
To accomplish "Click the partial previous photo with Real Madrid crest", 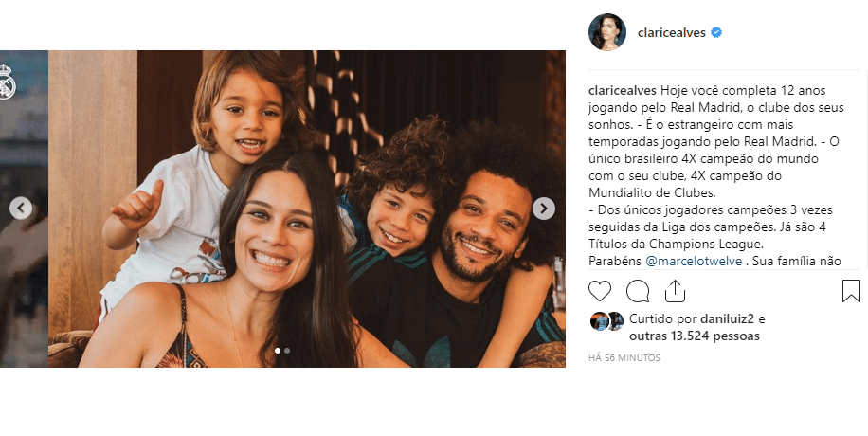I will click(24, 209).
